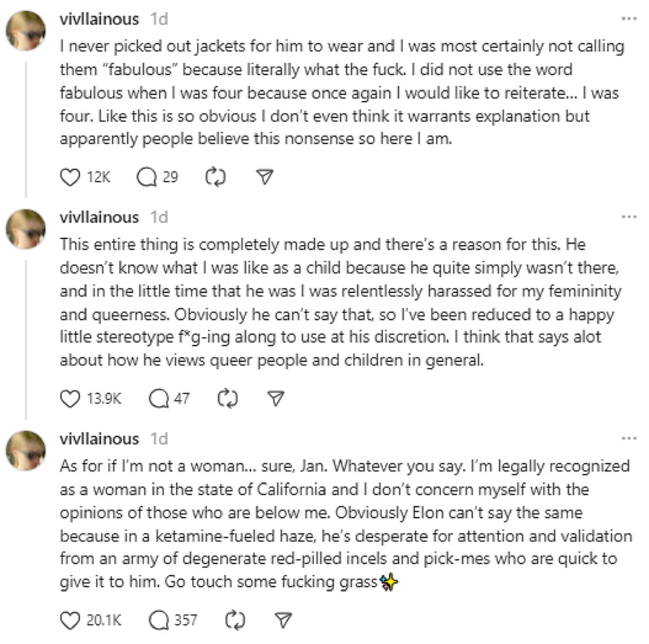Open more options menu on the second post
The width and height of the screenshot is (649, 644).
[x=629, y=217]
